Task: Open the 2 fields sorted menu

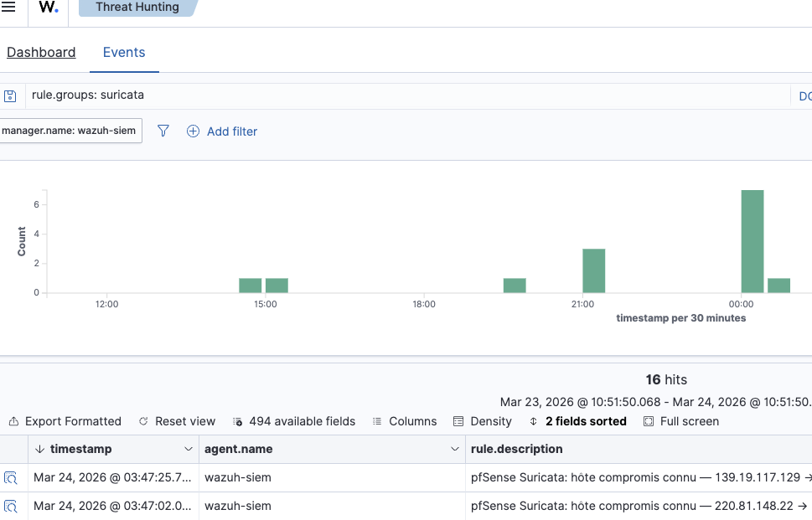Action: (578, 422)
